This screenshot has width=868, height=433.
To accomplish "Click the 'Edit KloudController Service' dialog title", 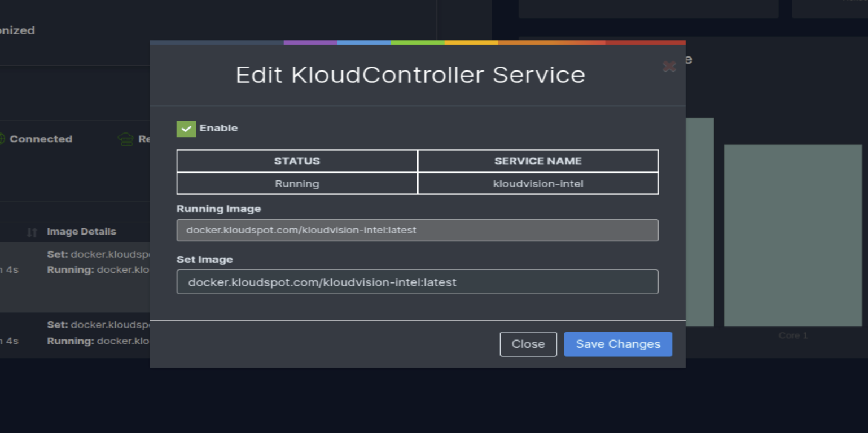I will point(410,75).
